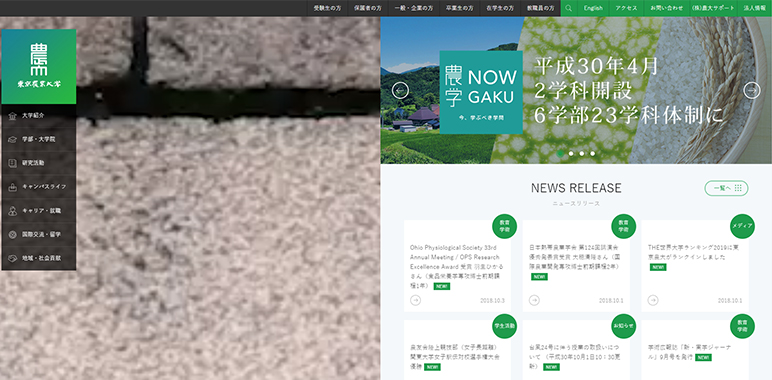Open キャンパスライフ sidebar item
Screen dimensions: 772x380
39,187
